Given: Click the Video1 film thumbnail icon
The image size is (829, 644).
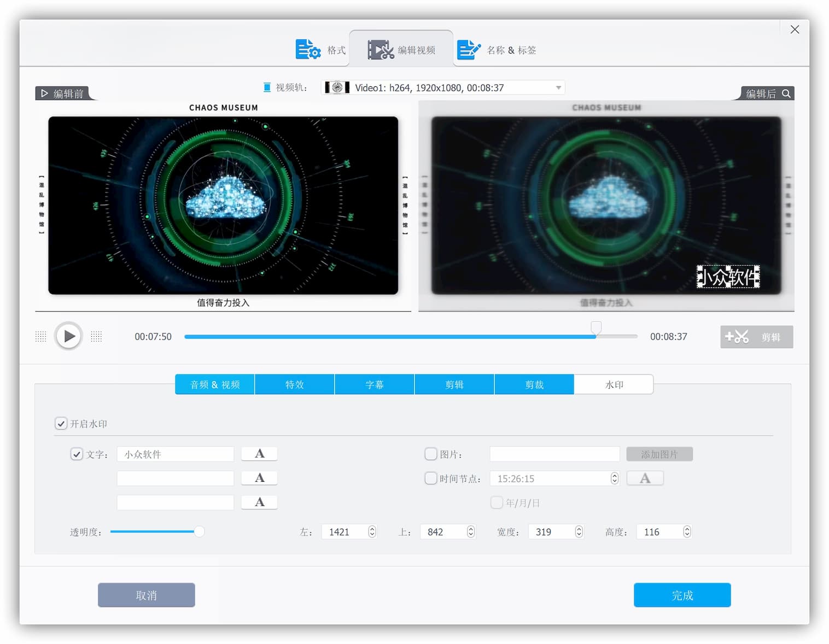Looking at the screenshot, I should pyautogui.click(x=337, y=87).
